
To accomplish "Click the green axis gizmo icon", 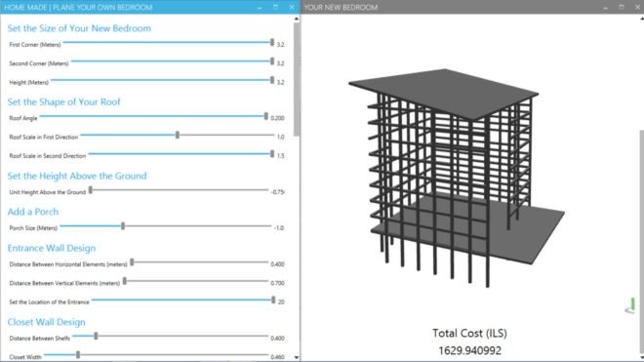I will [631, 306].
